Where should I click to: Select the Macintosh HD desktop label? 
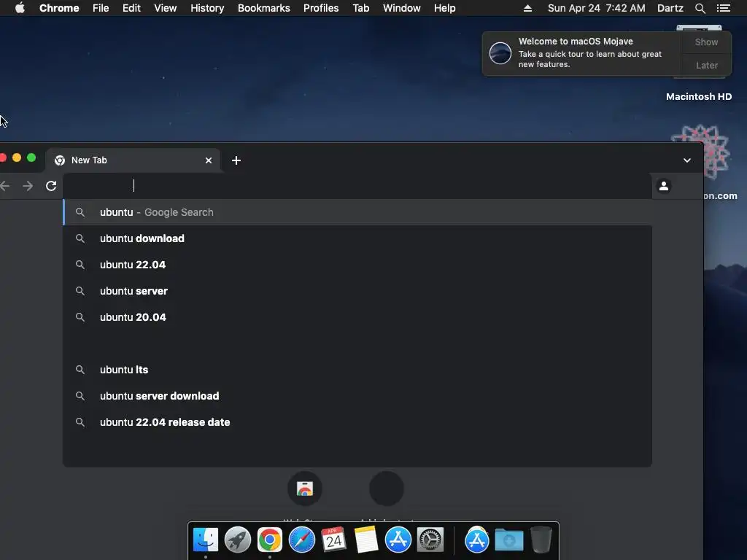coord(698,97)
